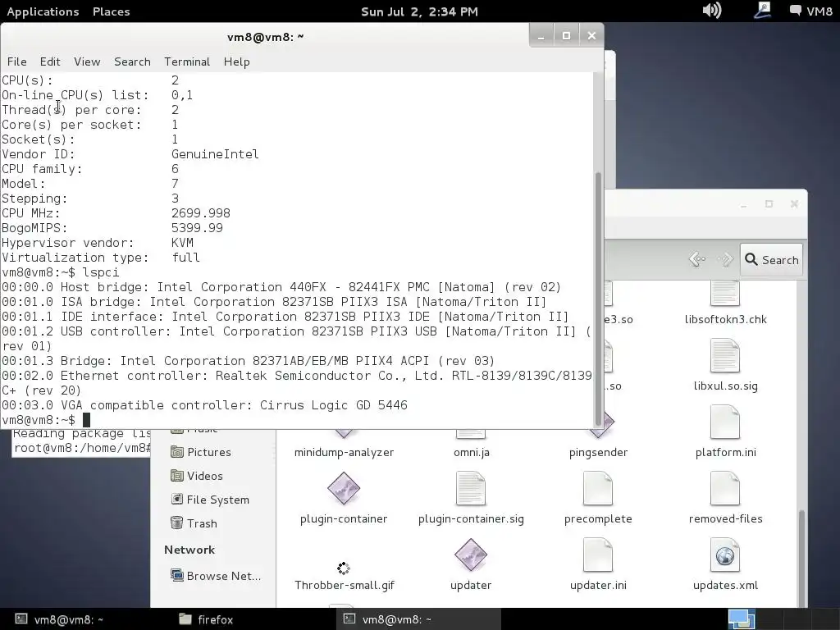The width and height of the screenshot is (840, 630).
Task: Select Pictures in file manager sidebar
Action: pos(200,452)
